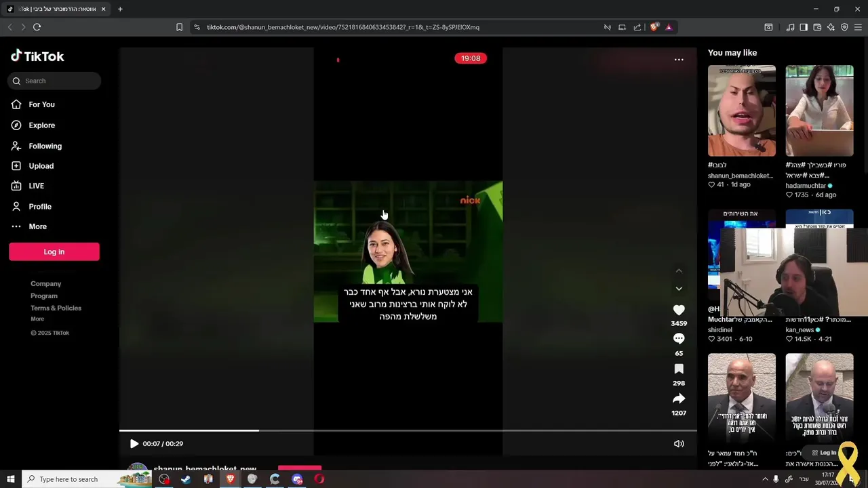The image size is (868, 488).
Task: Open Brave Leo AI sparkle icon
Action: coord(831,27)
